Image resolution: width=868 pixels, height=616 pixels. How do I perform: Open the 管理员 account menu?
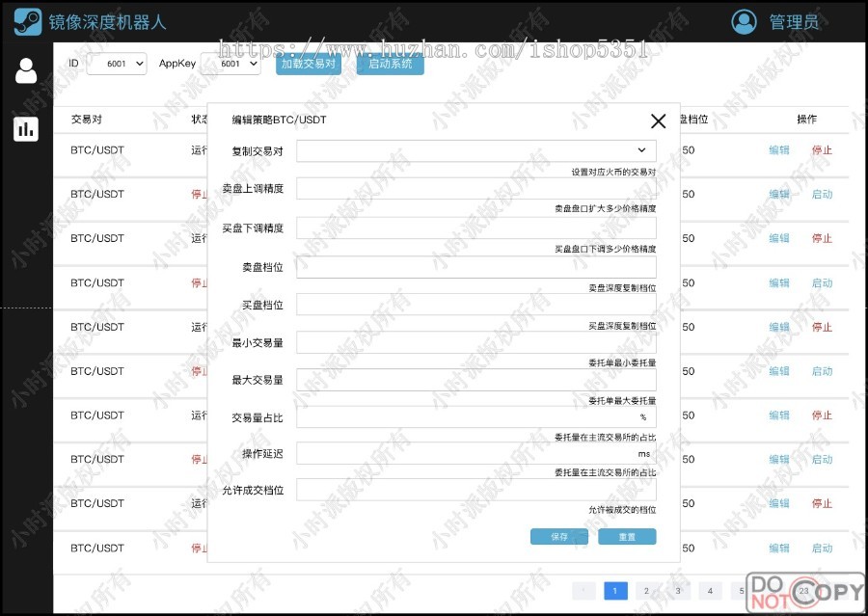tap(793, 21)
